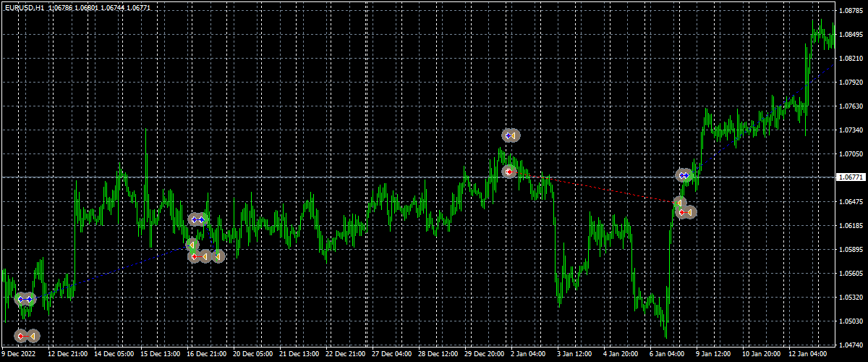Click the 1.05605 price axis label
868x362 pixels.
click(851, 274)
